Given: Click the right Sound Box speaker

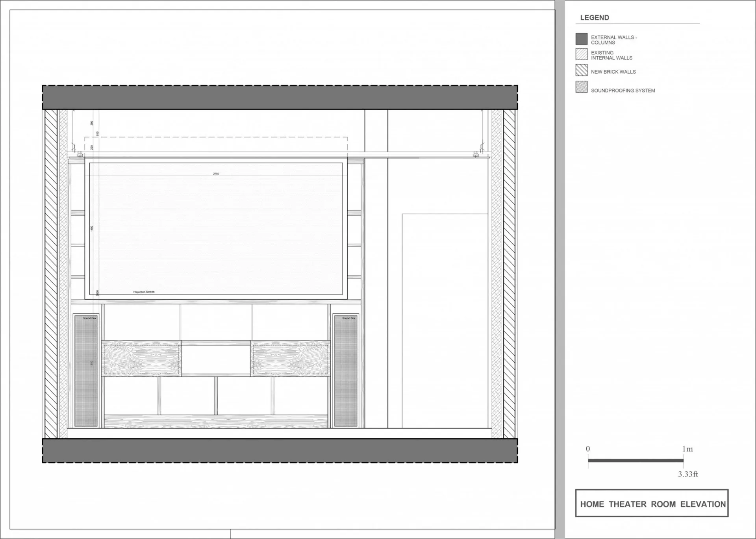Looking at the screenshot, I should pos(345,370).
